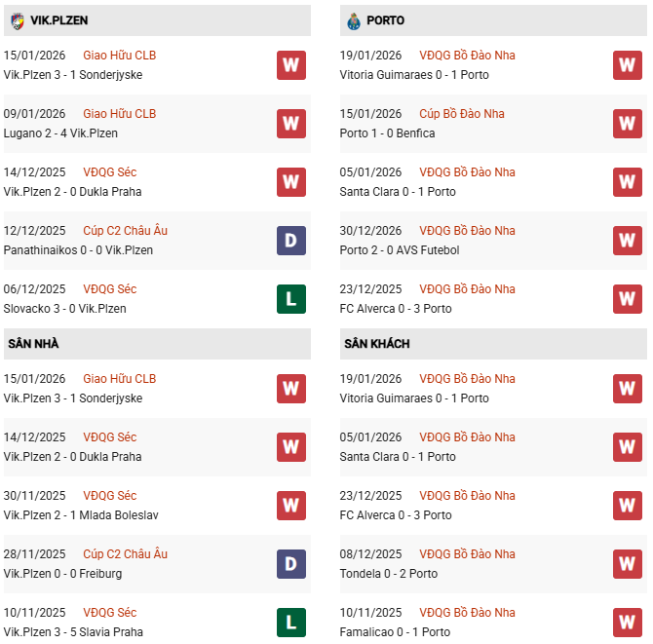Click the L badge for Slavia Praha match
The image size is (653, 644).
[x=290, y=623]
